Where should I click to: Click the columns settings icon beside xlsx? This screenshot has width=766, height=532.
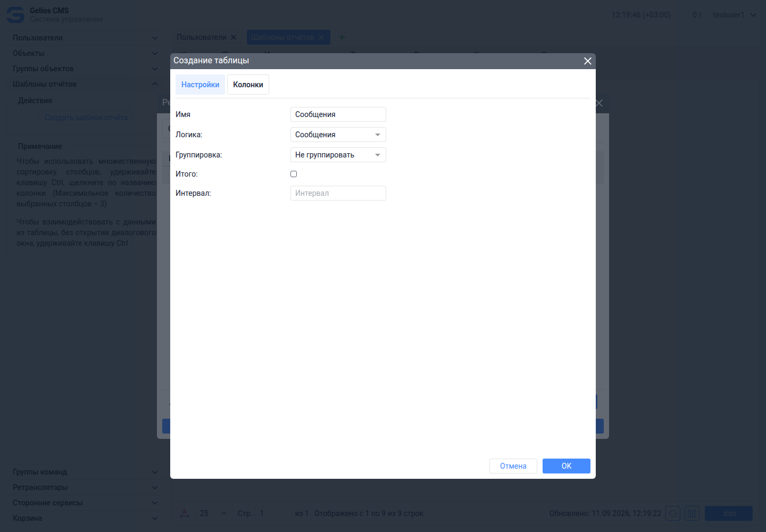[x=692, y=513]
